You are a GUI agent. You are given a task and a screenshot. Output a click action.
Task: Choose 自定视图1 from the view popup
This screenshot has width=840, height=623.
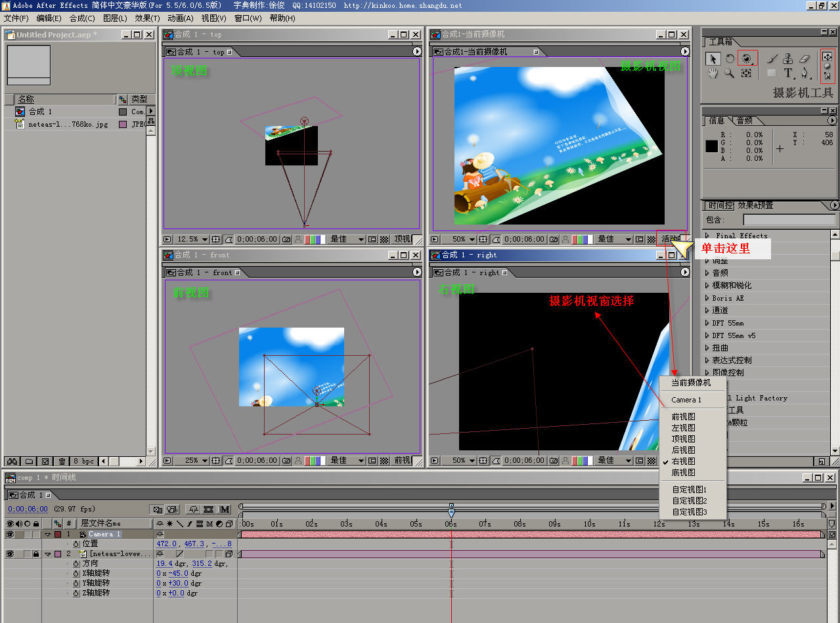689,490
